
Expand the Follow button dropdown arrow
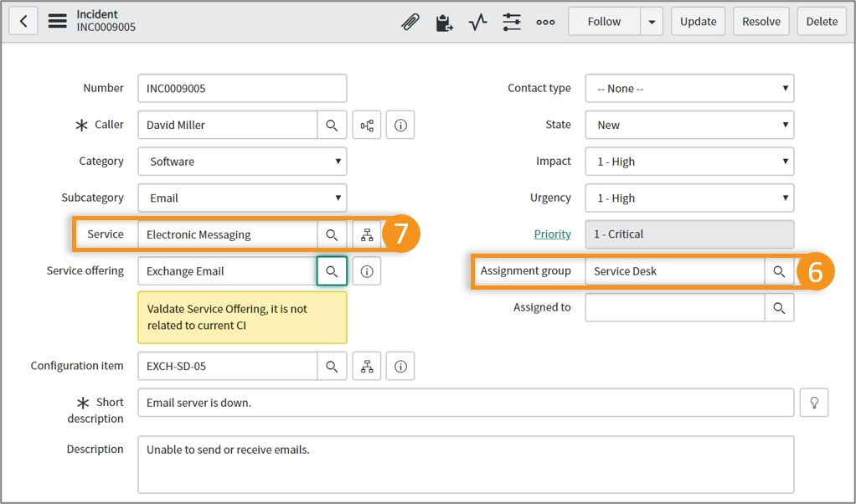click(x=652, y=22)
